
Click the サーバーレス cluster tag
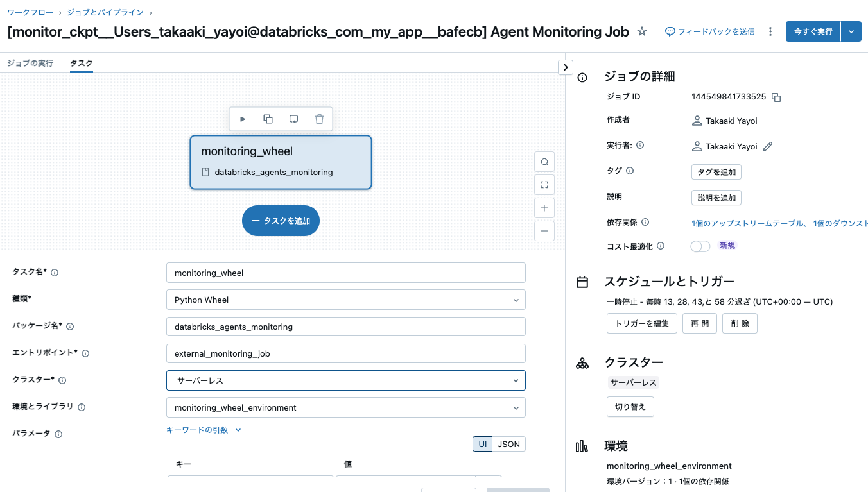click(x=634, y=382)
